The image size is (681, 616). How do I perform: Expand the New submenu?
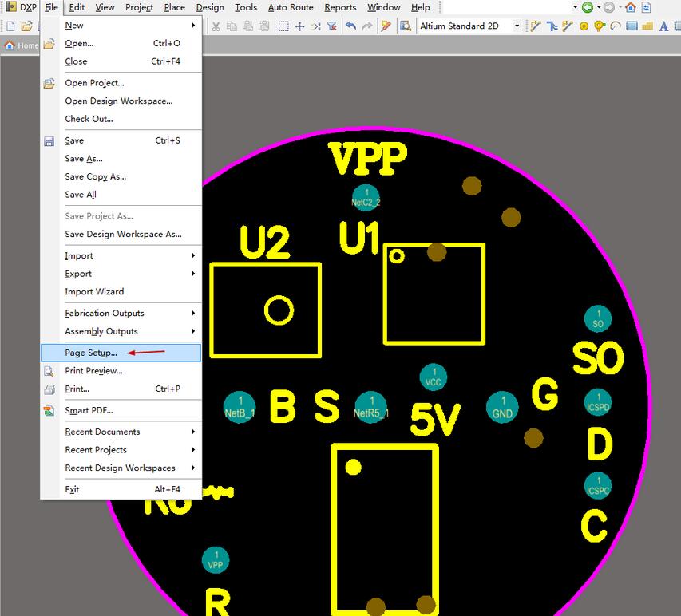point(121,26)
